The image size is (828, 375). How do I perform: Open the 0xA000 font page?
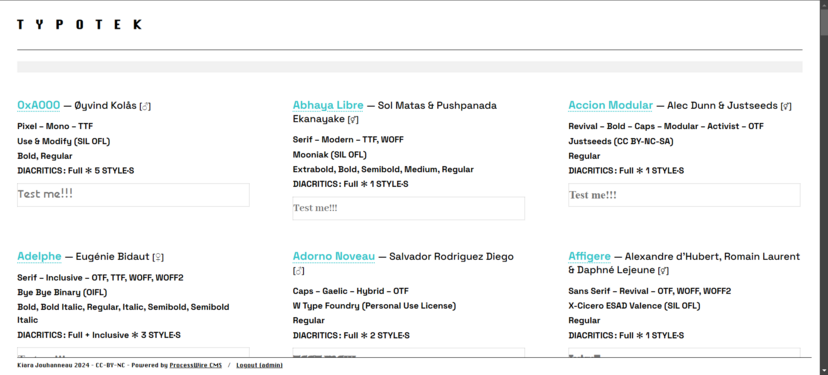pos(39,106)
